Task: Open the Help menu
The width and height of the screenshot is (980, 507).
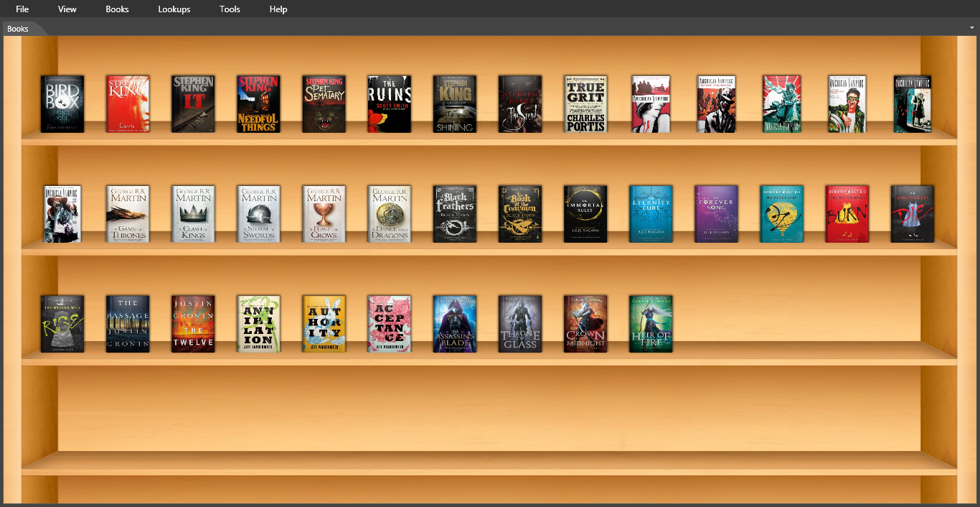Action: point(278,9)
